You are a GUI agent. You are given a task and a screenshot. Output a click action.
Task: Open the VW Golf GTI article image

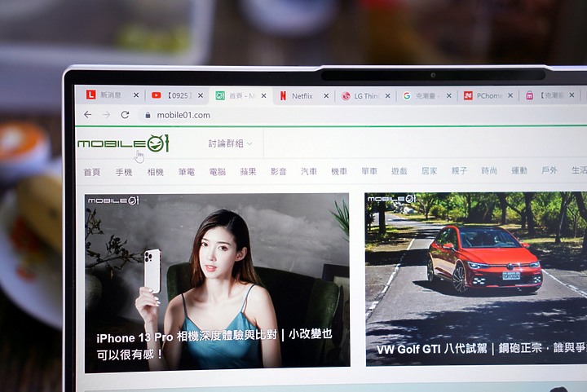[x=476, y=279]
